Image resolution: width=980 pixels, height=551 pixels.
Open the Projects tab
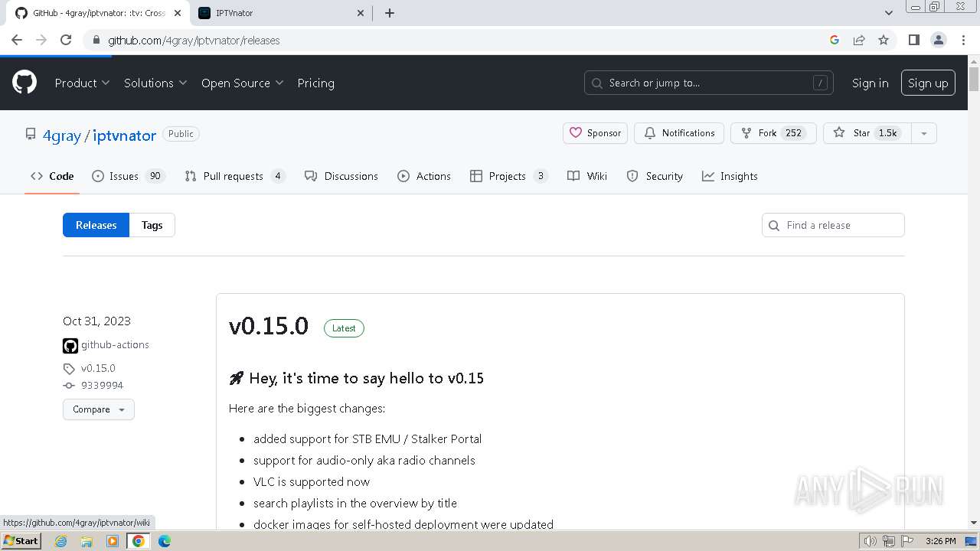click(x=509, y=176)
